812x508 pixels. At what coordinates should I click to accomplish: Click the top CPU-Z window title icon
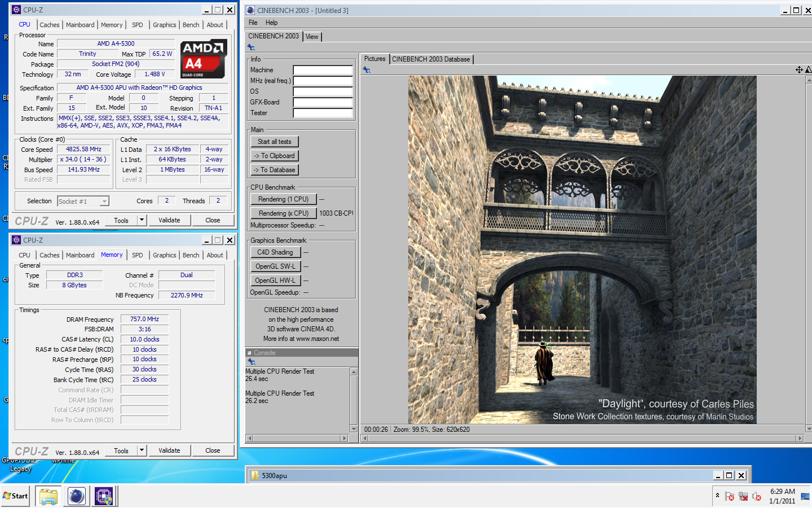tap(16, 10)
